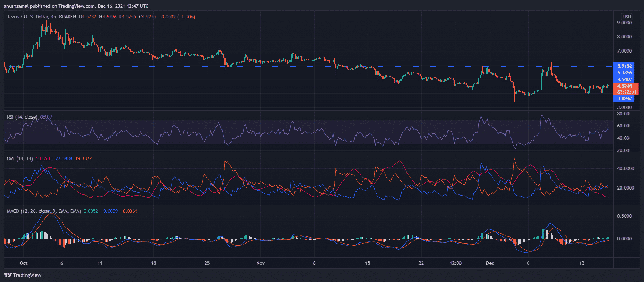Click the 12:00 label on time axis
Screen dimensions: 644x282
click(456, 263)
